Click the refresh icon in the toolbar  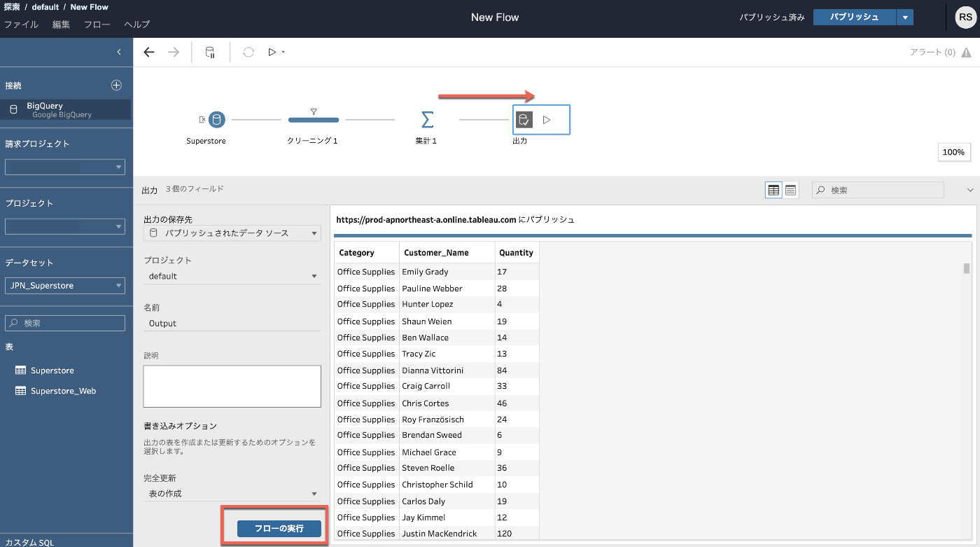(x=248, y=52)
